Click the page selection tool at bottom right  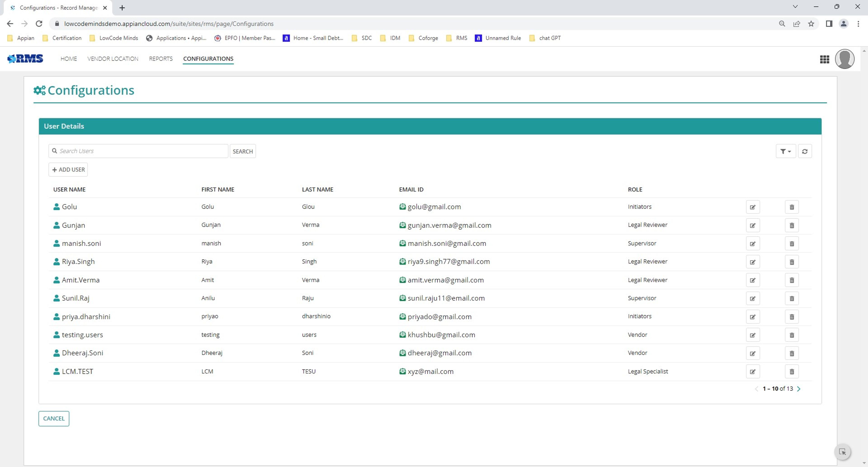[x=842, y=452]
